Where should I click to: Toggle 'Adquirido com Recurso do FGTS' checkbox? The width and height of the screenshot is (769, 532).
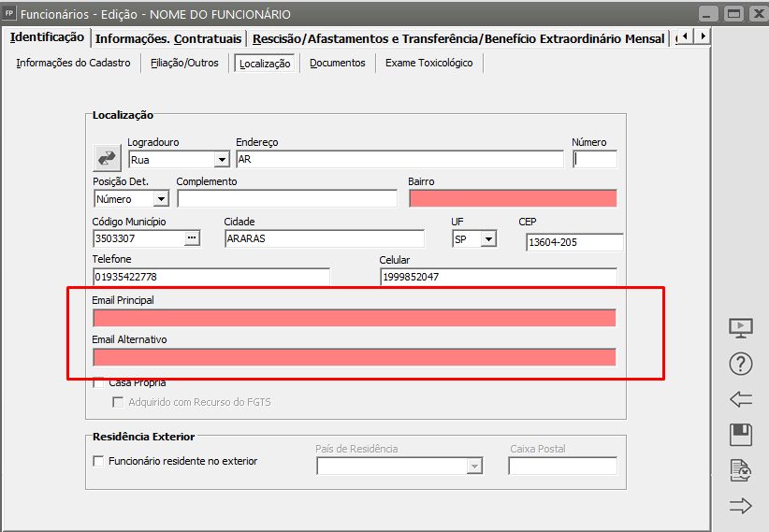[x=118, y=402]
